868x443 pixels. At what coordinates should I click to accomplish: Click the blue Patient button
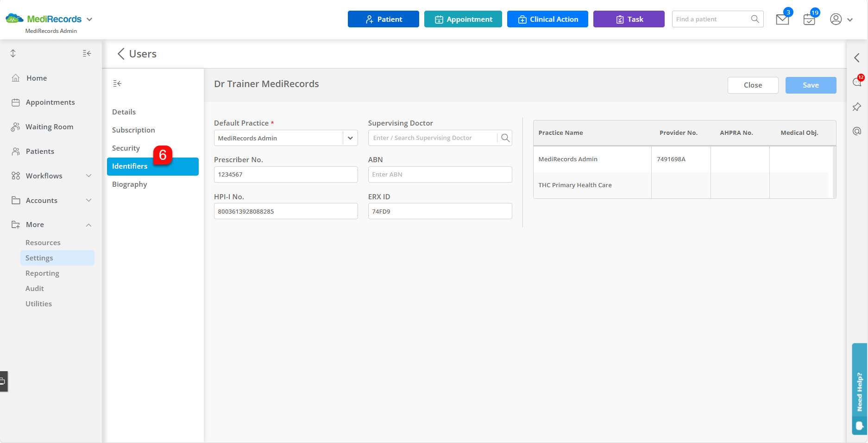pos(383,19)
